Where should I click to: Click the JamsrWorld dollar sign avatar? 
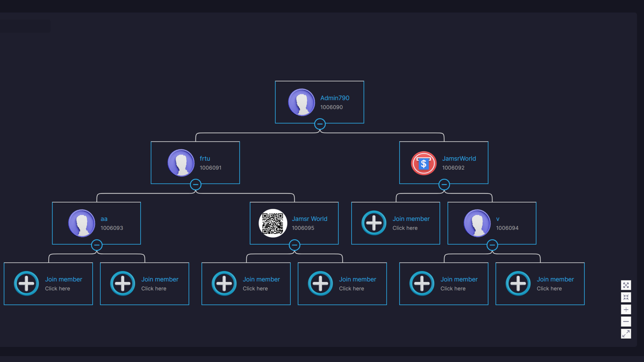pos(423,163)
